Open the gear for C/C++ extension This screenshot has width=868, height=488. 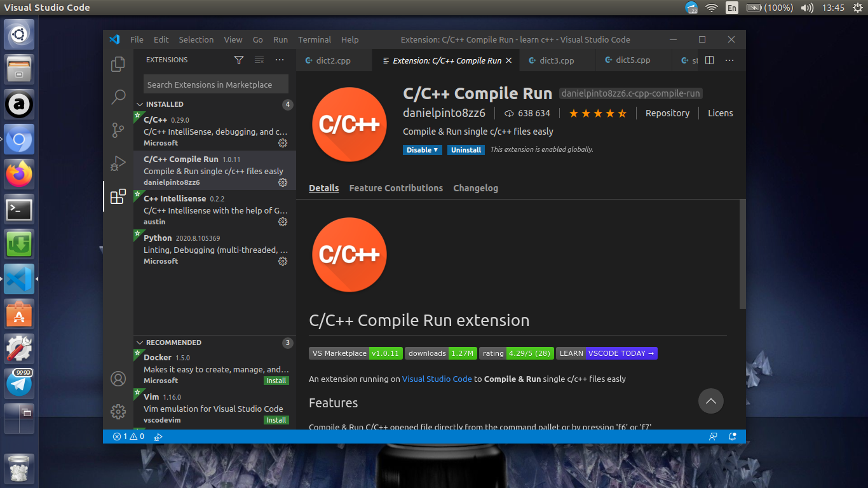point(283,143)
